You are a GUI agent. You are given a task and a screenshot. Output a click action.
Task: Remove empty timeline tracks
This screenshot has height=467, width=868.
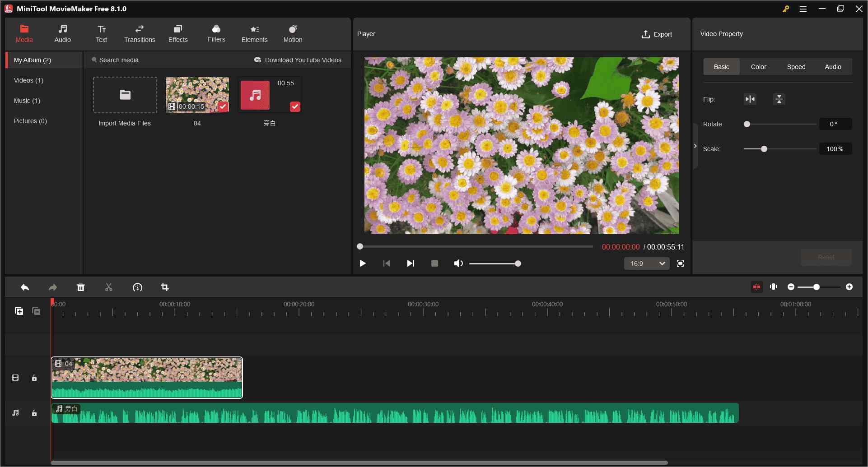coord(36,311)
